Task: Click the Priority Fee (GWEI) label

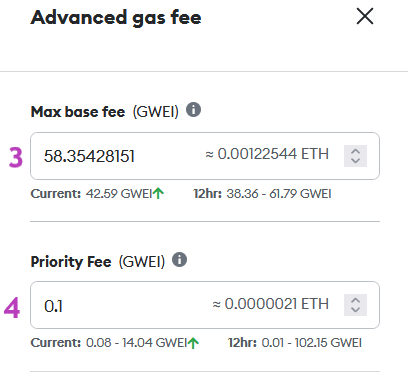Action: (x=98, y=262)
